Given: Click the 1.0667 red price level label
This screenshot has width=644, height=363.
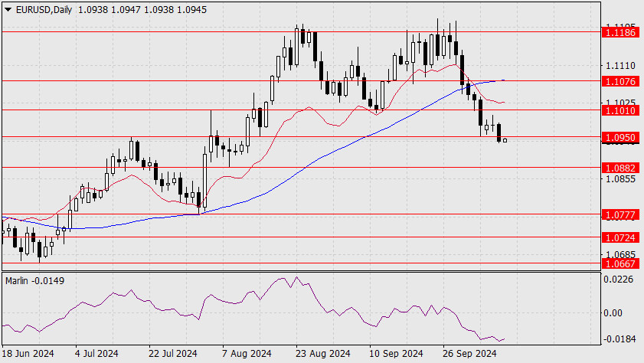Looking at the screenshot, I should [620, 263].
